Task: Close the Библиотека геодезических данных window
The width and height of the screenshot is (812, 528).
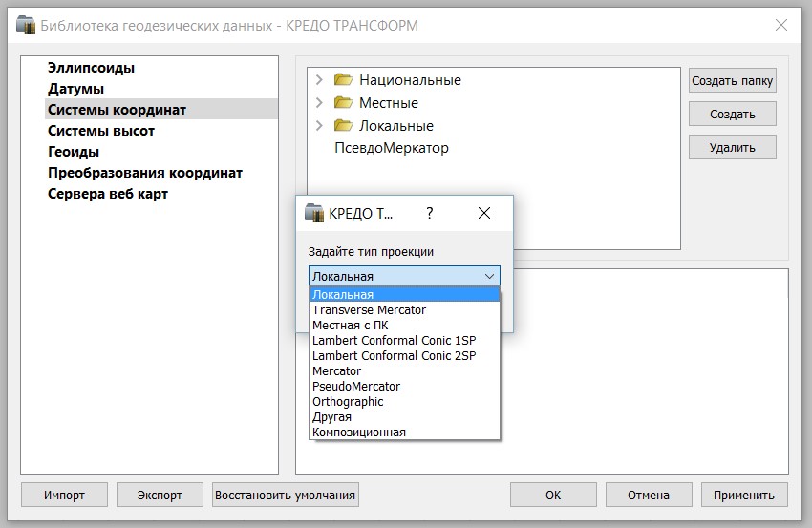Action: click(780, 25)
